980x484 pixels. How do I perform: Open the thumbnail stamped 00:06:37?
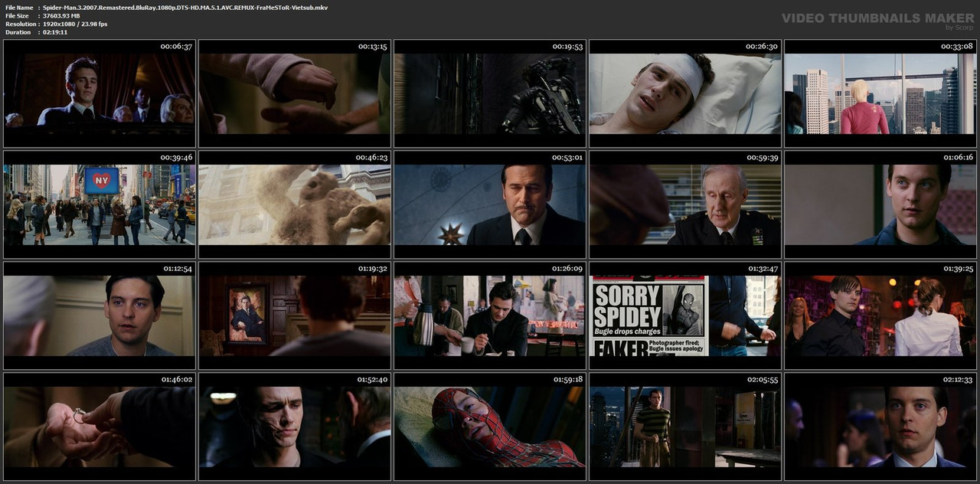(x=100, y=93)
